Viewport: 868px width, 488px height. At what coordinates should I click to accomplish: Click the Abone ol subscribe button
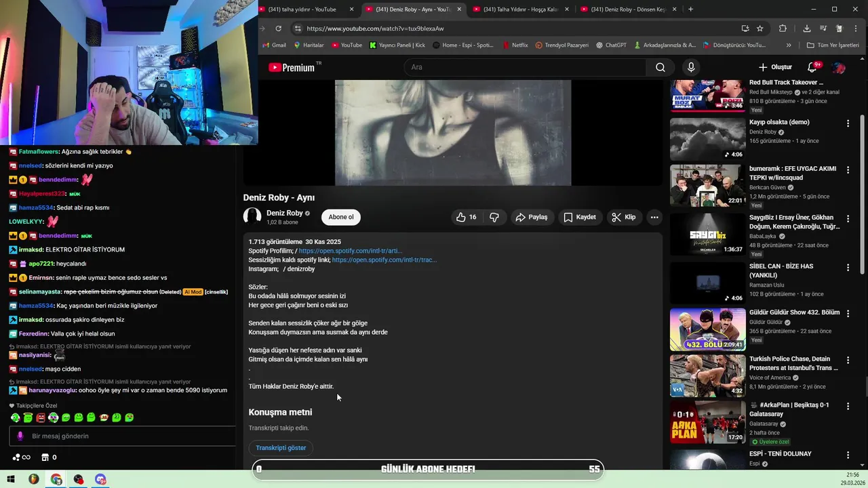341,217
